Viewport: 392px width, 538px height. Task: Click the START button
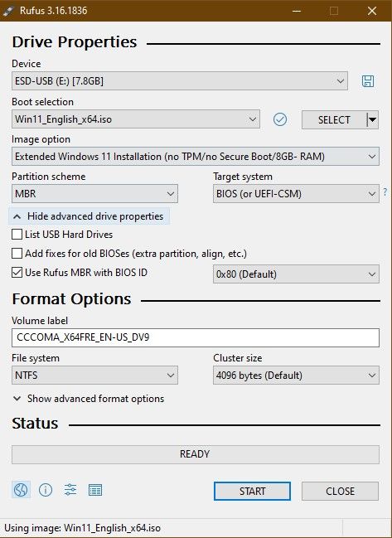252,491
